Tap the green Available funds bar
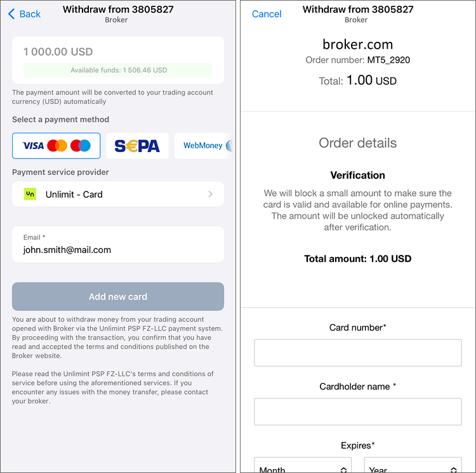The image size is (476, 473). pyautogui.click(x=118, y=70)
